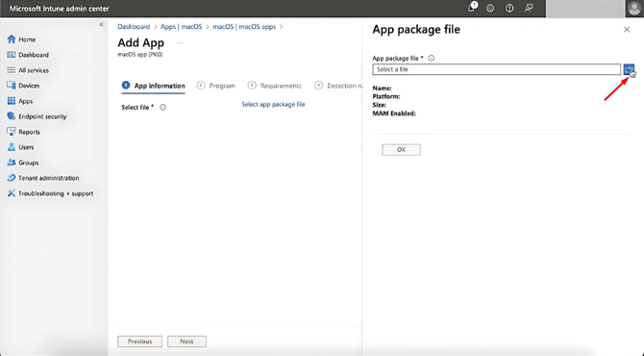Click the Microsoft Intune admin center title
The image size is (644, 356).
(60, 9)
